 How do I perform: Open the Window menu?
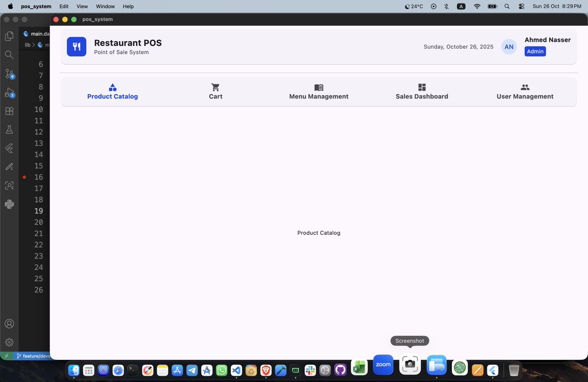tap(105, 6)
